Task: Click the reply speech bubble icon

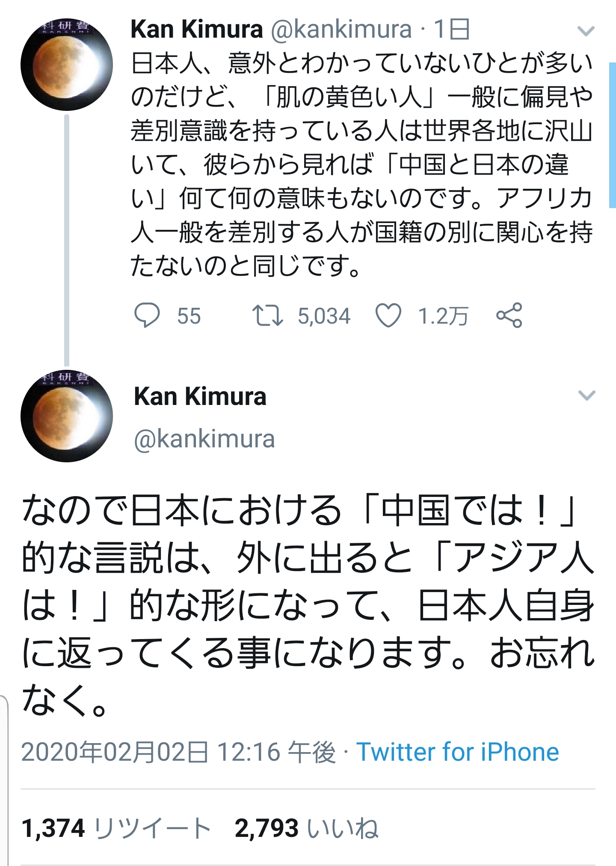Action: coord(147,315)
